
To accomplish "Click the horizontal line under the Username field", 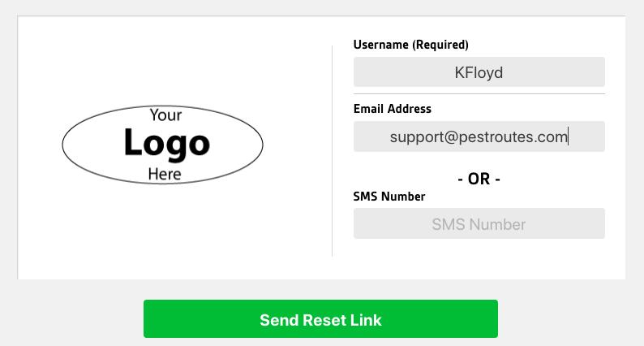I will click(x=479, y=93).
